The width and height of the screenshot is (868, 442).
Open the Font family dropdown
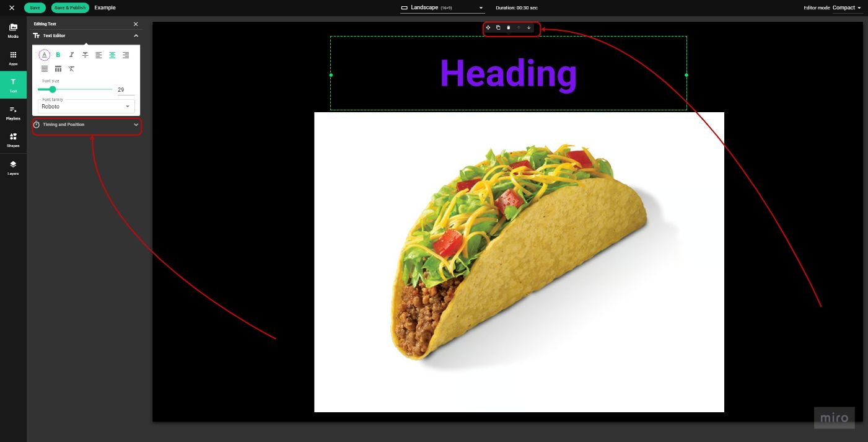point(85,106)
